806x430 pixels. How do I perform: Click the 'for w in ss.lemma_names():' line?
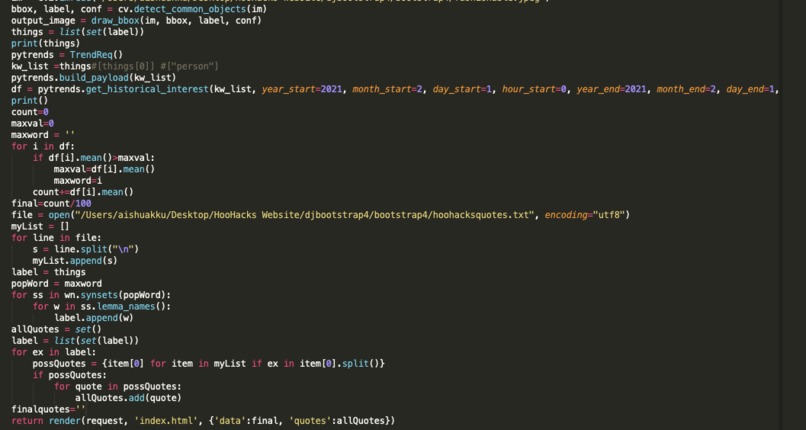[102, 306]
